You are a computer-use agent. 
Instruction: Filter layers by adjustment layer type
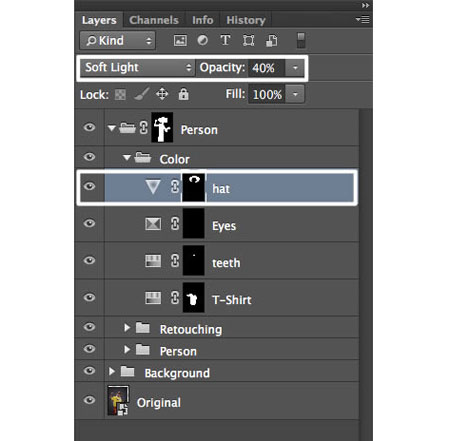click(x=202, y=40)
